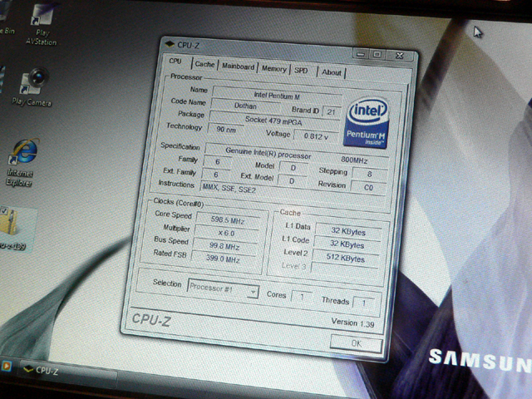Open the Mainboard tab

click(238, 66)
